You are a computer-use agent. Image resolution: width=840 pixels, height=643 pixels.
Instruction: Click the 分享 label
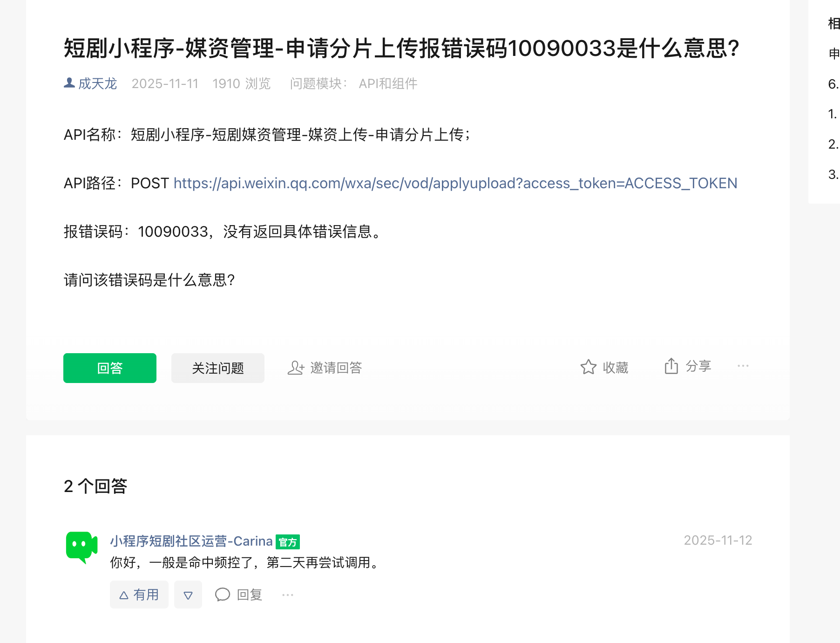click(698, 366)
